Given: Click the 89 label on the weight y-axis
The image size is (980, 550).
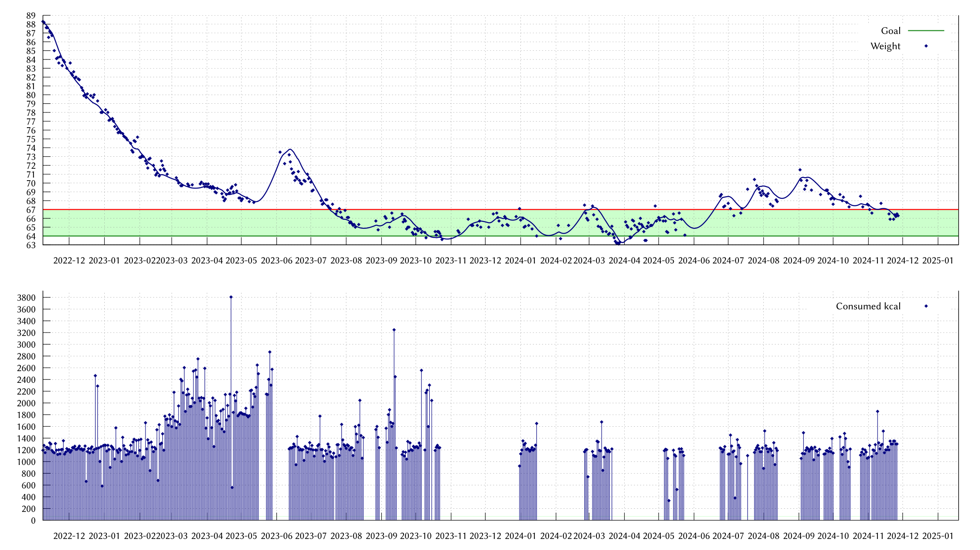Looking at the screenshot, I should 30,16.
